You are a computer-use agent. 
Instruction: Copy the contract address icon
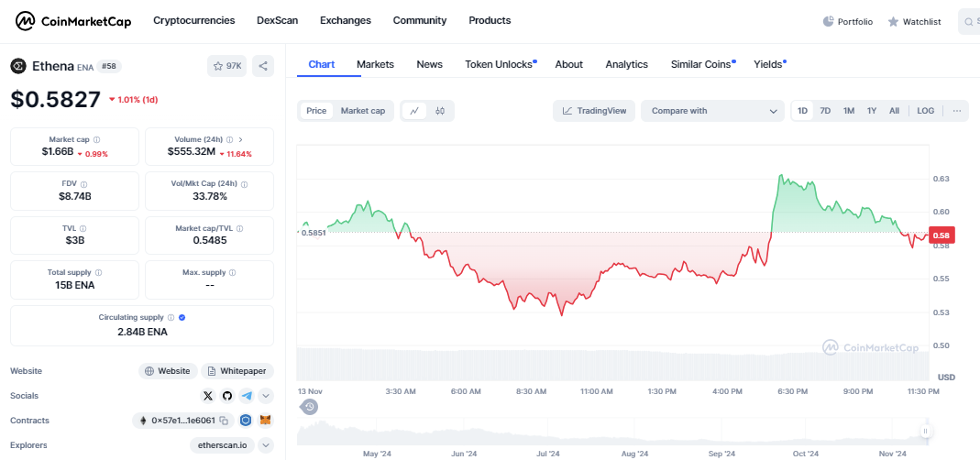click(x=224, y=421)
